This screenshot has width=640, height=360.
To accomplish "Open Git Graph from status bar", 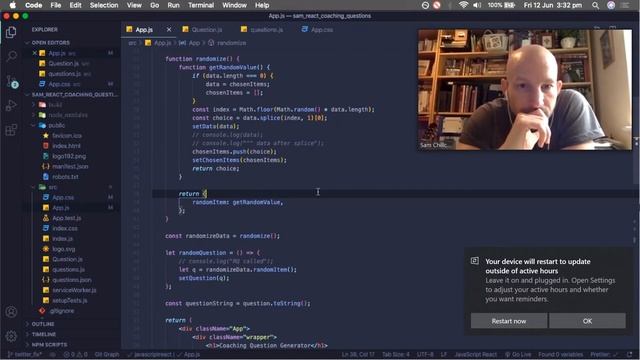I will [107, 355].
